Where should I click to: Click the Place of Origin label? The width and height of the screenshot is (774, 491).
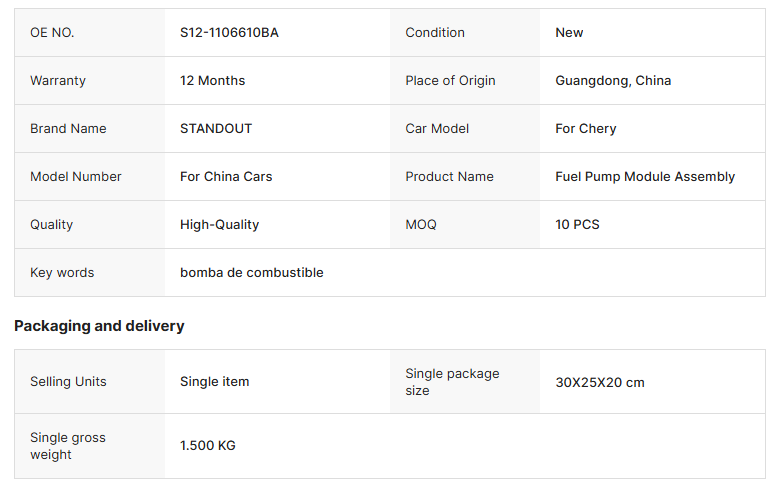pos(450,80)
